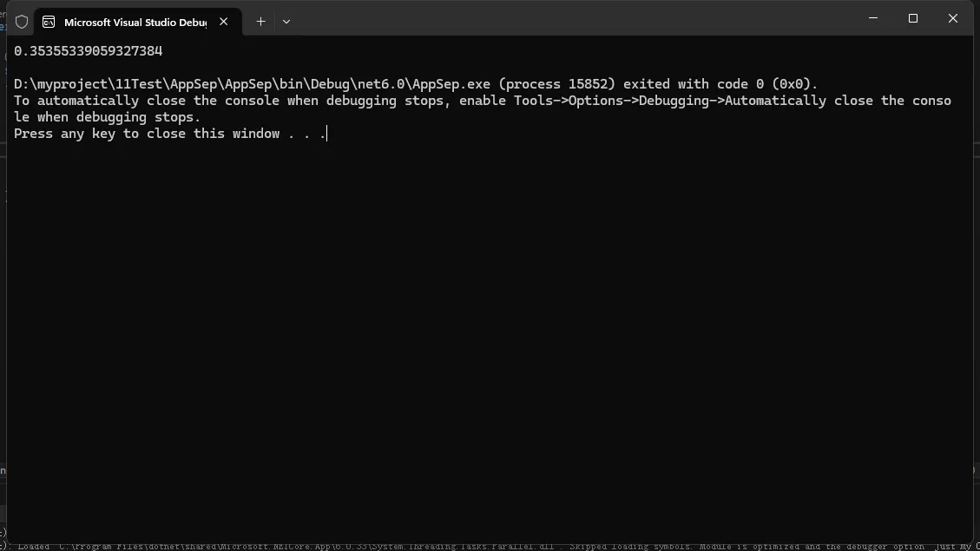This screenshot has width=980, height=551.
Task: Click the administrator shield icon
Action: [x=22, y=22]
